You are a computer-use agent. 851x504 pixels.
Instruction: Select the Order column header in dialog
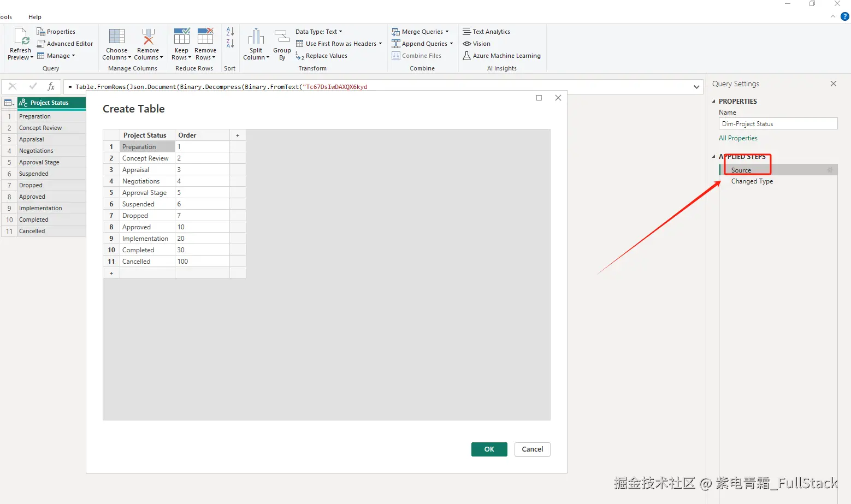202,135
